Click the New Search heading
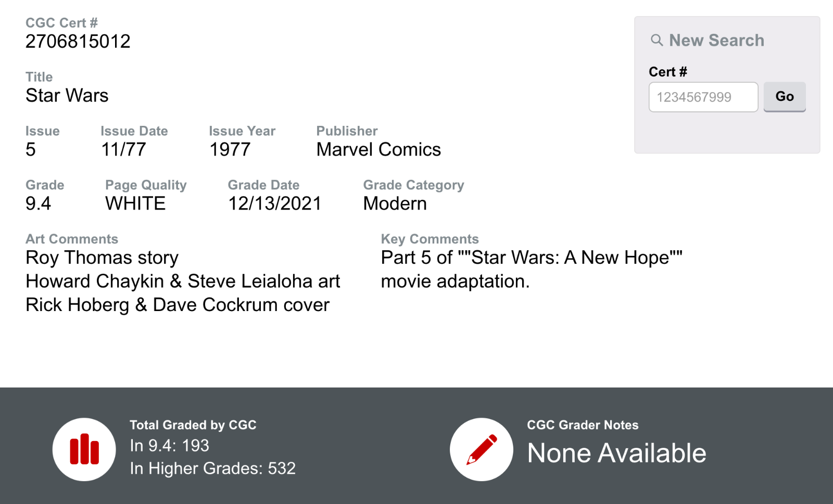 pos(716,40)
